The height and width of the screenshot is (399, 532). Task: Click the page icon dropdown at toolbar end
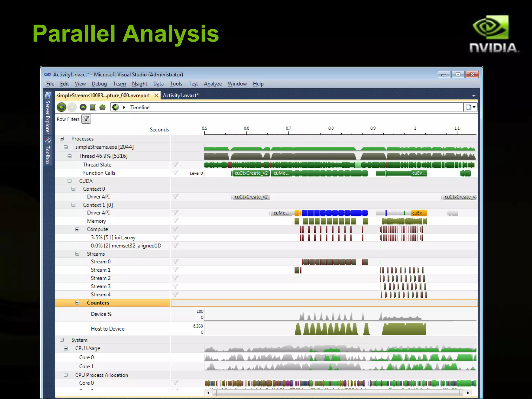point(471,107)
